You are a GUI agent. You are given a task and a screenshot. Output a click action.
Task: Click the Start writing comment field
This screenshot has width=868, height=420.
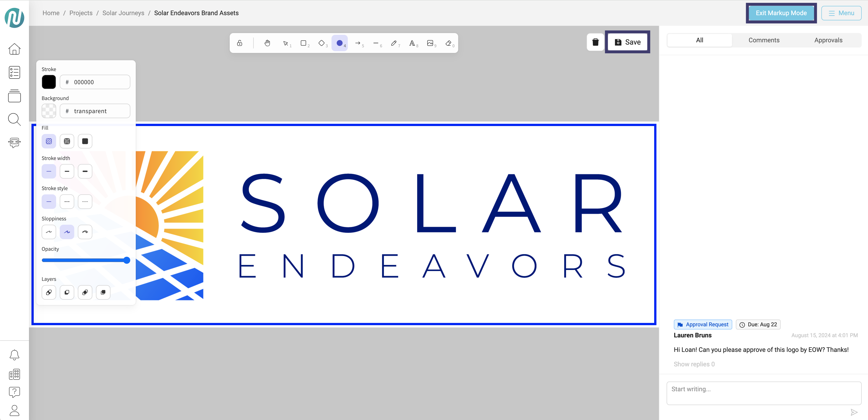click(x=763, y=393)
